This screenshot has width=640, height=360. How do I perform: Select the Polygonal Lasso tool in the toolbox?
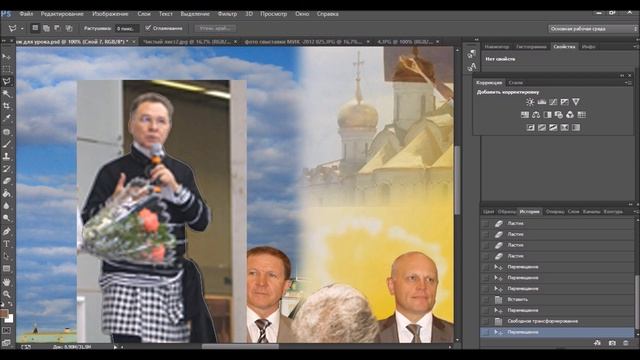pos(7,82)
